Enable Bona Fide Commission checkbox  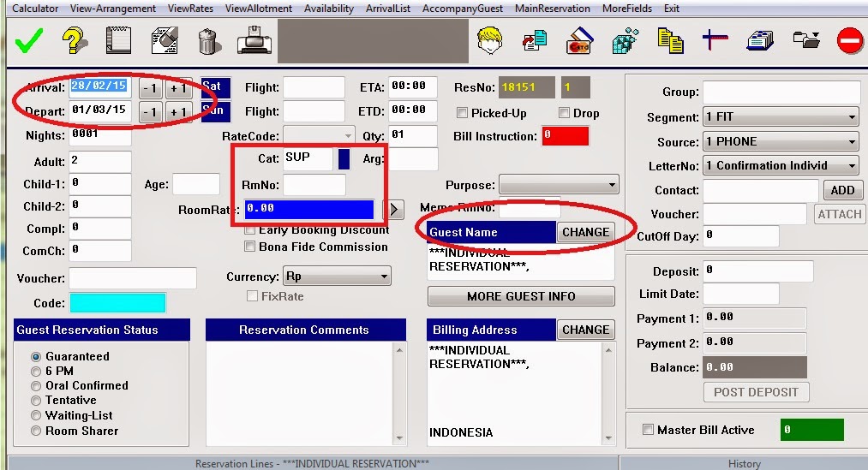click(249, 247)
